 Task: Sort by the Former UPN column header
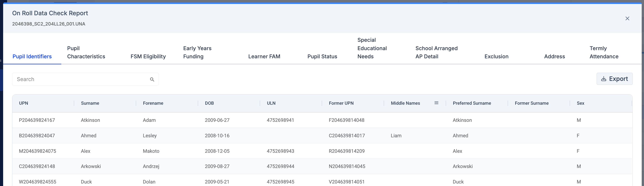point(341,103)
